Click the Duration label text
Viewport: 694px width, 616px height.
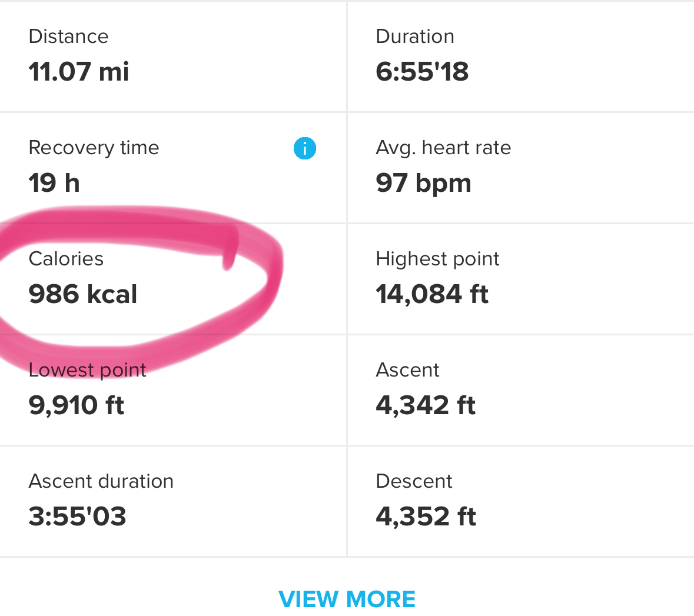[x=415, y=36]
